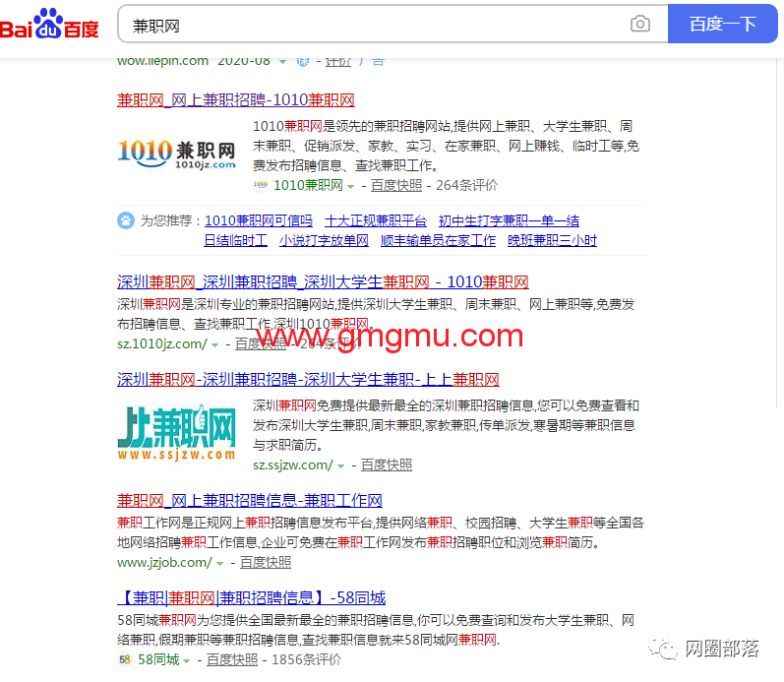Open 百度快照 for www.jzjob.com result

(266, 563)
